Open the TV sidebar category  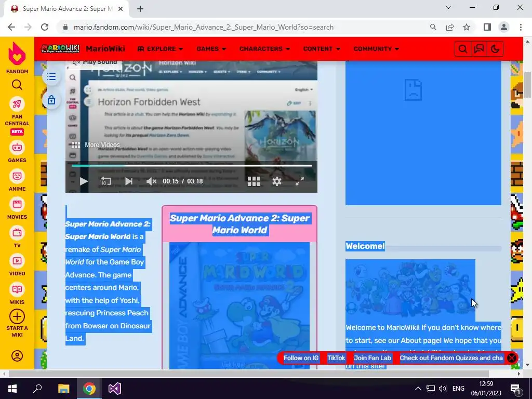(x=17, y=237)
